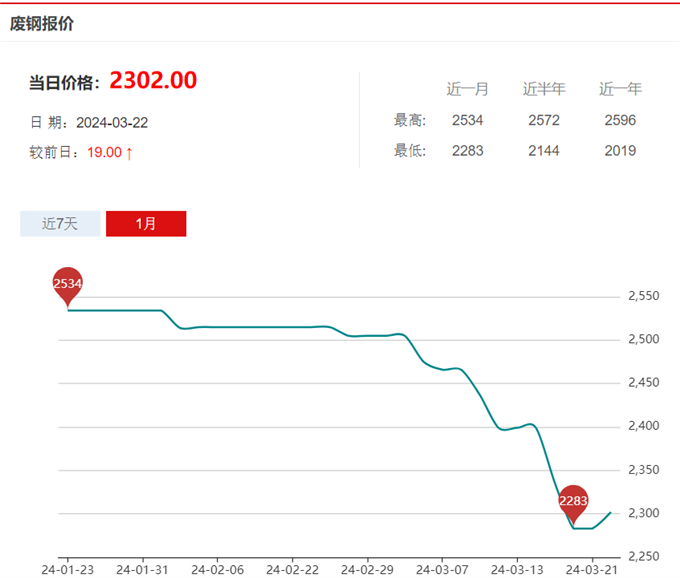The height and width of the screenshot is (578, 680).
Task: Click the one-year low value 2019
Action: [x=620, y=150]
